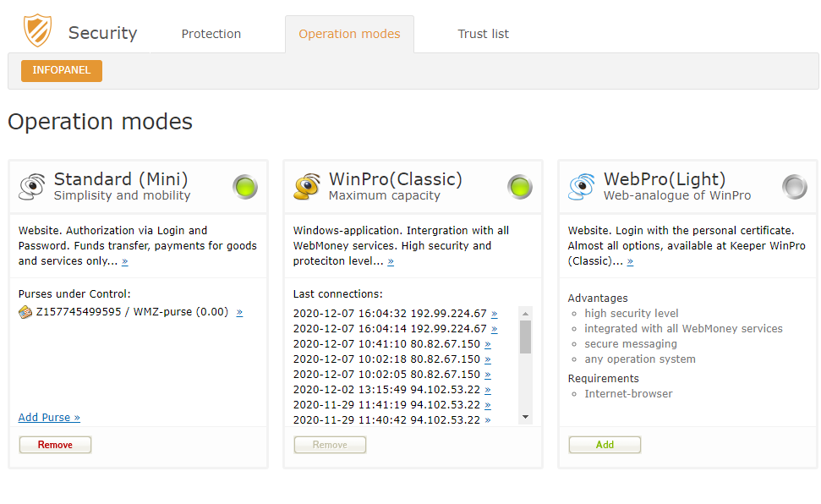Click the 'Standard (Mini)' card title
821x504 pixels.
121,179
